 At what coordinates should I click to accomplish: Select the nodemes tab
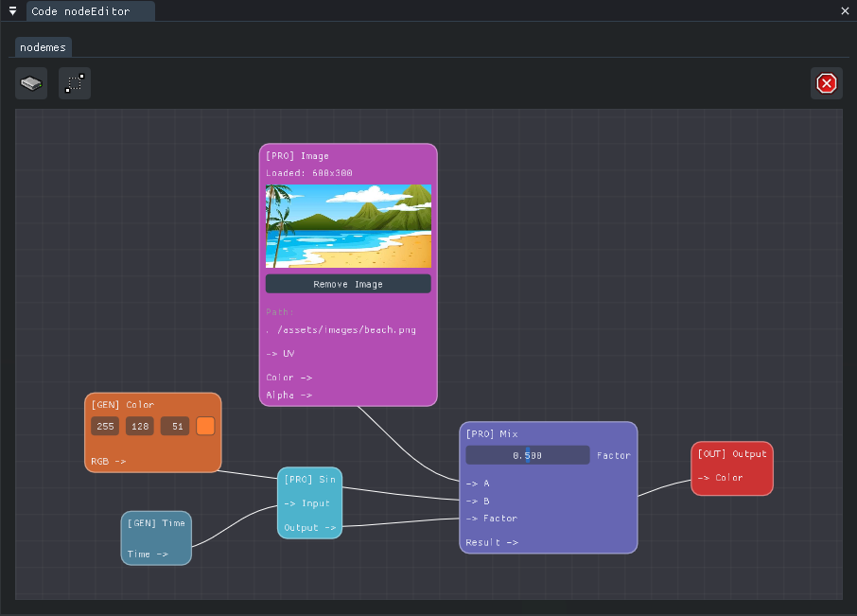point(43,46)
